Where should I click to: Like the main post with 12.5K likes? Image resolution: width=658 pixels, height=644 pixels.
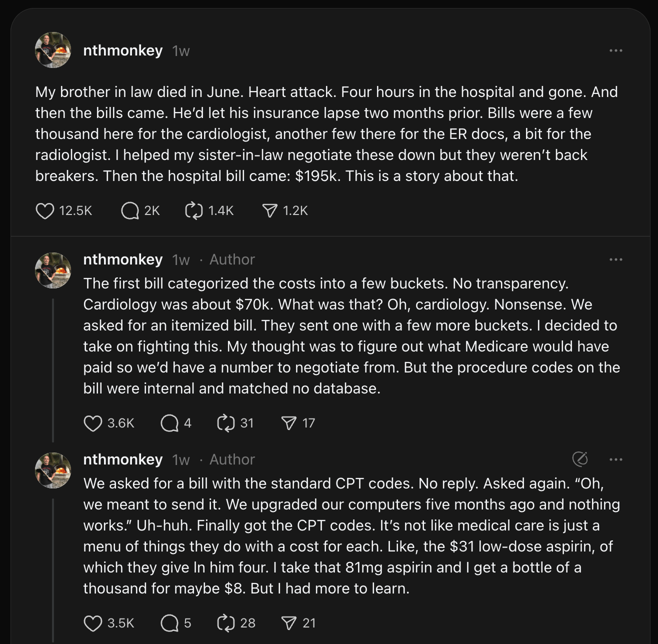[x=45, y=211]
